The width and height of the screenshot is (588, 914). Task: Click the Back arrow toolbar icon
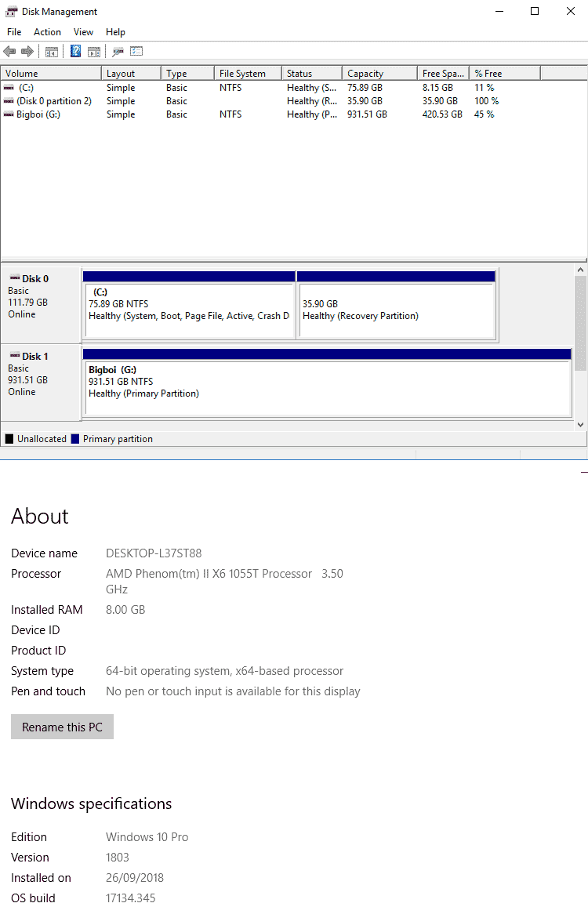point(9,51)
